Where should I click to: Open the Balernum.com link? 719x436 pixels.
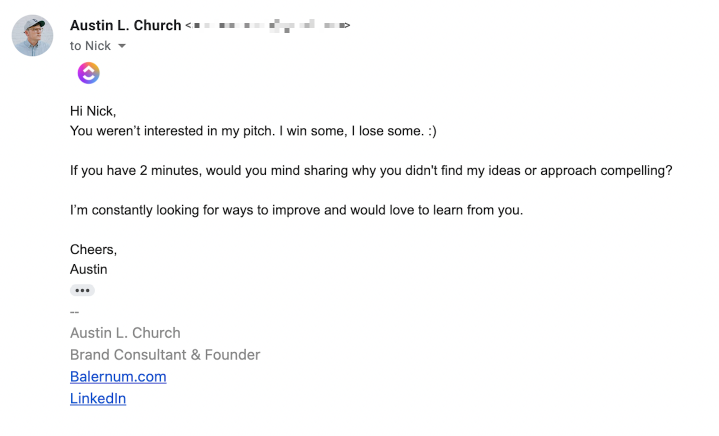(x=118, y=376)
